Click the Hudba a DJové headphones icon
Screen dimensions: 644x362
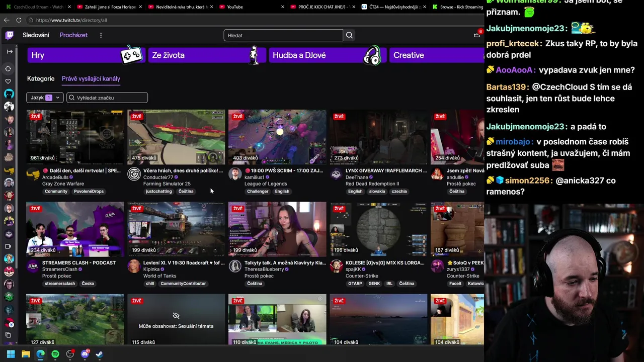(x=373, y=55)
